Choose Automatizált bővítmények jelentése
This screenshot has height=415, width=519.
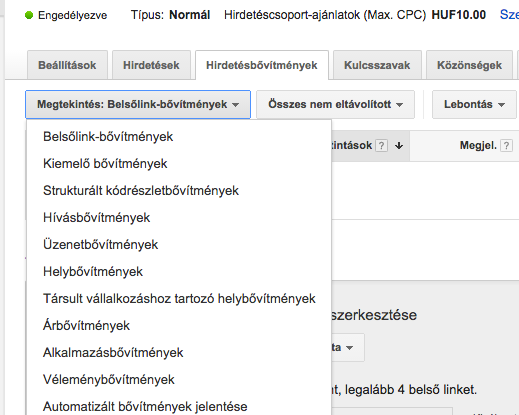pyautogui.click(x=145, y=407)
